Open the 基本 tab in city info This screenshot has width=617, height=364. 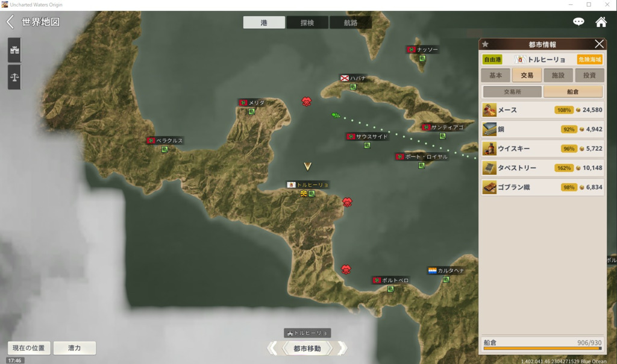point(495,75)
